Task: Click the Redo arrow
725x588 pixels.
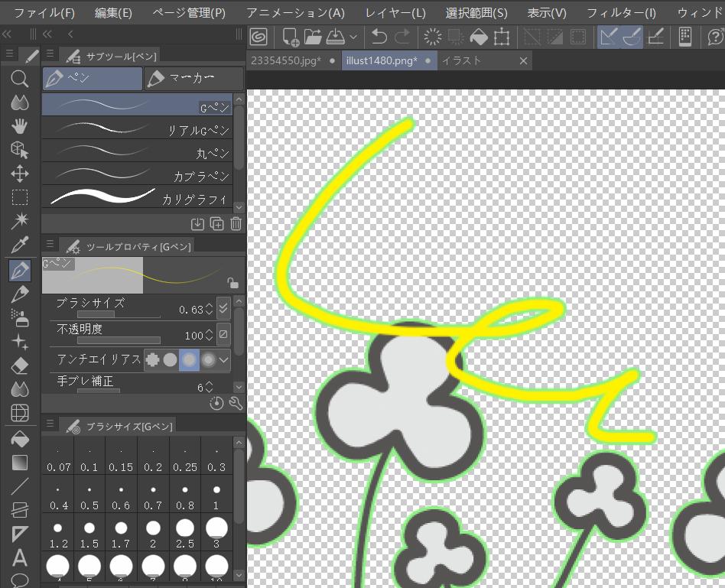Action: 402,37
